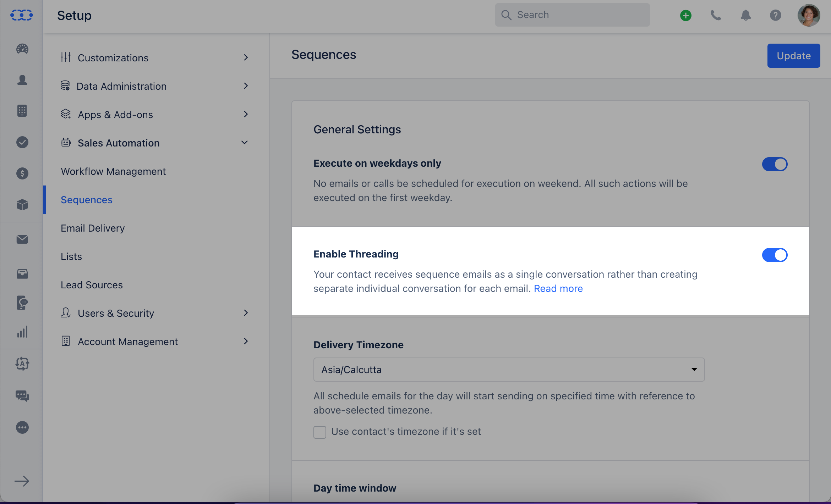
Task: Toggle Execute on weekdays only switch
Action: [775, 164]
